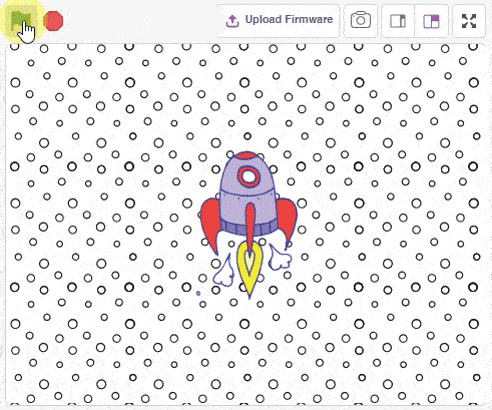
Task: Click the ribbed purple band at rocket base
Action: 249,227
